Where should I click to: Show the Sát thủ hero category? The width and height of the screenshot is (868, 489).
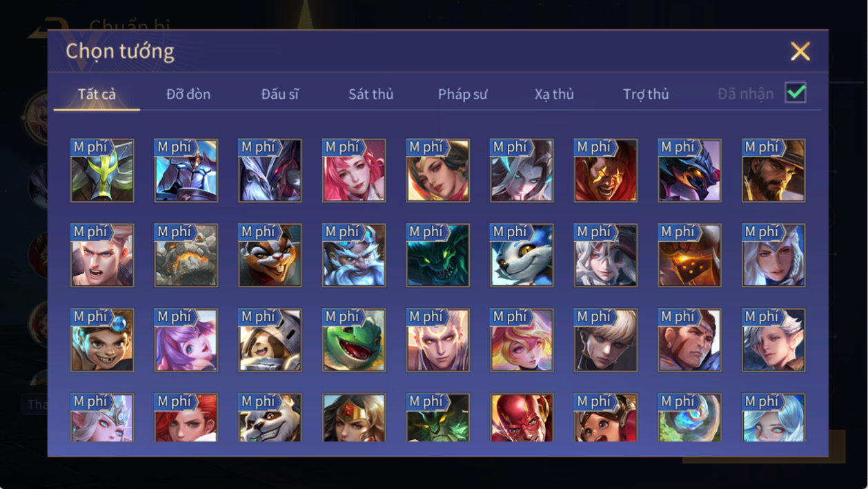[371, 94]
